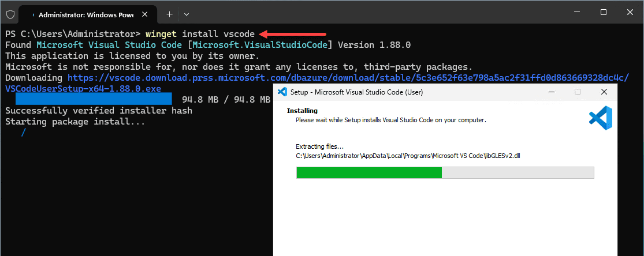Minimize the VS Code Setup window
This screenshot has width=644, height=256.
(x=551, y=92)
